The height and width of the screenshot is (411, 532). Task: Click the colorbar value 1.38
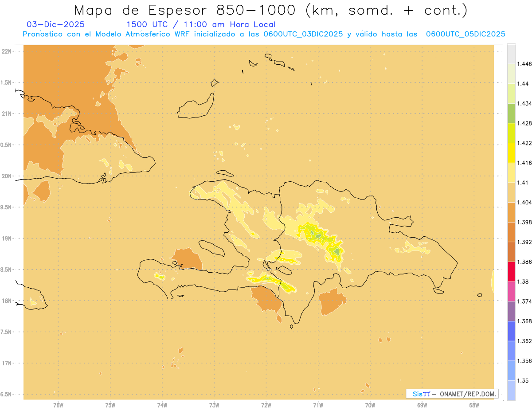(x=523, y=282)
